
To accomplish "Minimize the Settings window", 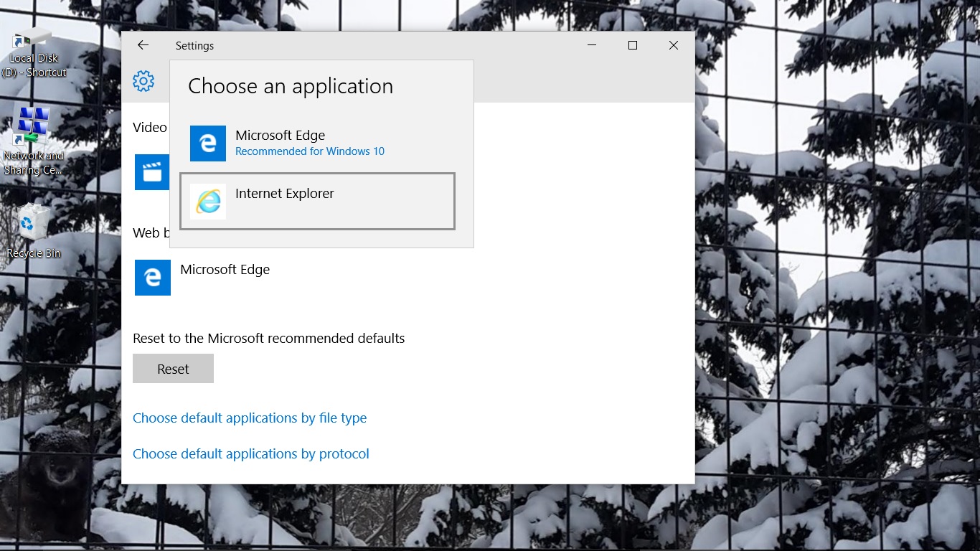I will [592, 45].
